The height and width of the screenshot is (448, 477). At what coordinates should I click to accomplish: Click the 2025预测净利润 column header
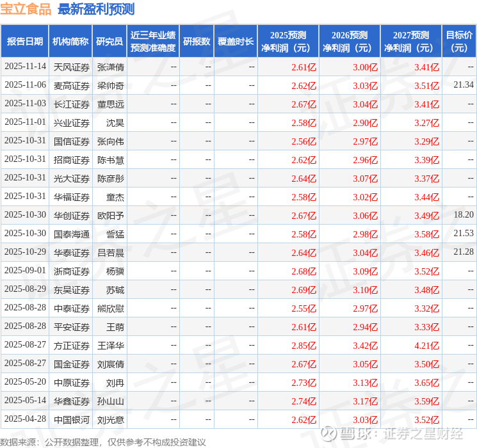(x=288, y=41)
